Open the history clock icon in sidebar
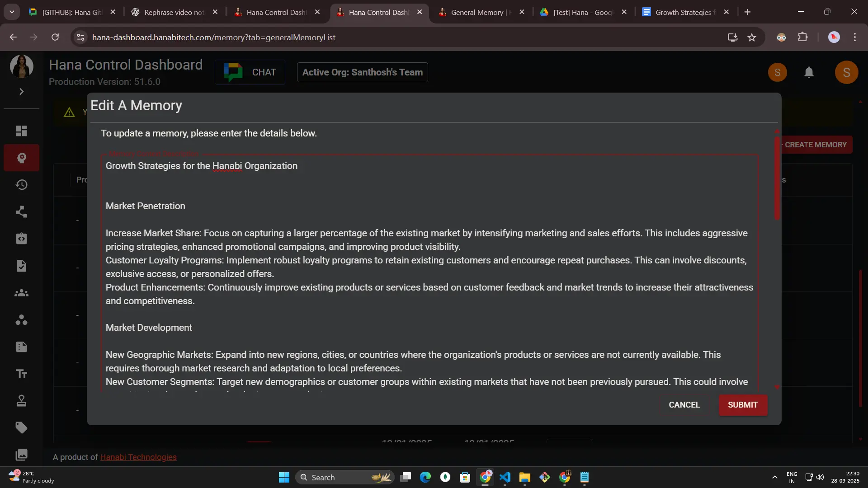The width and height of the screenshot is (868, 488). [21, 185]
